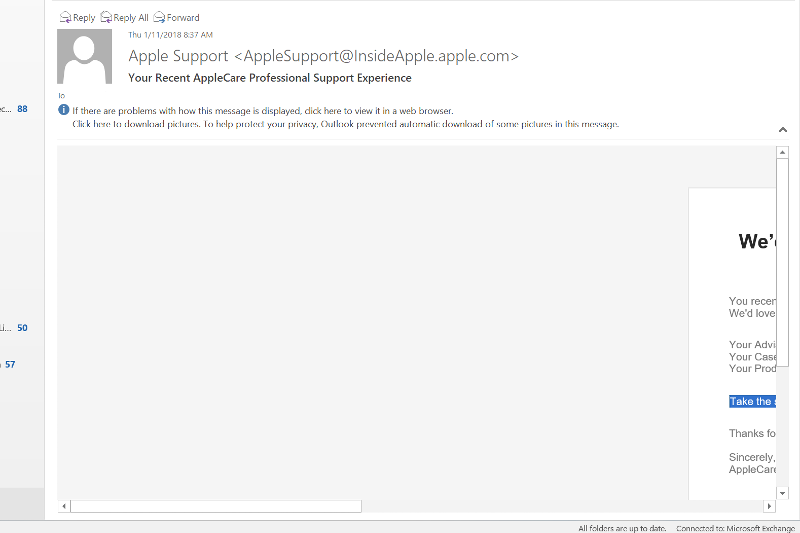Click the horizontal scroll left arrow
Screen dimensions: 800x533
click(x=64, y=506)
